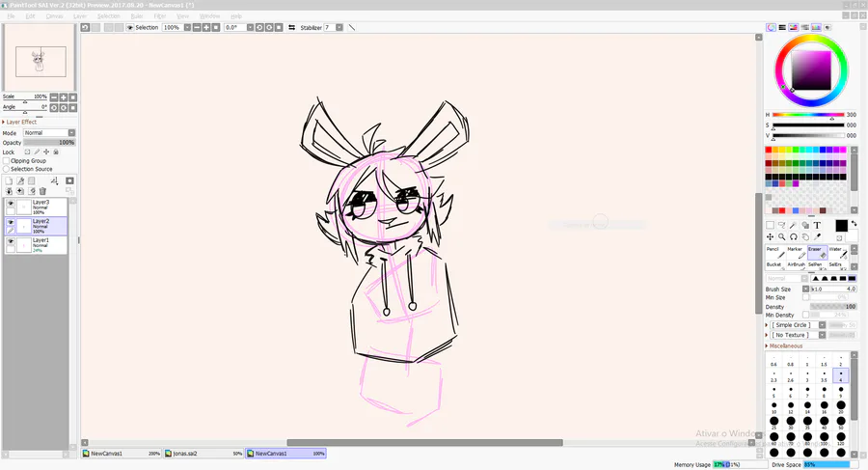Select the Rotate view tool
868x470 pixels.
click(794, 236)
